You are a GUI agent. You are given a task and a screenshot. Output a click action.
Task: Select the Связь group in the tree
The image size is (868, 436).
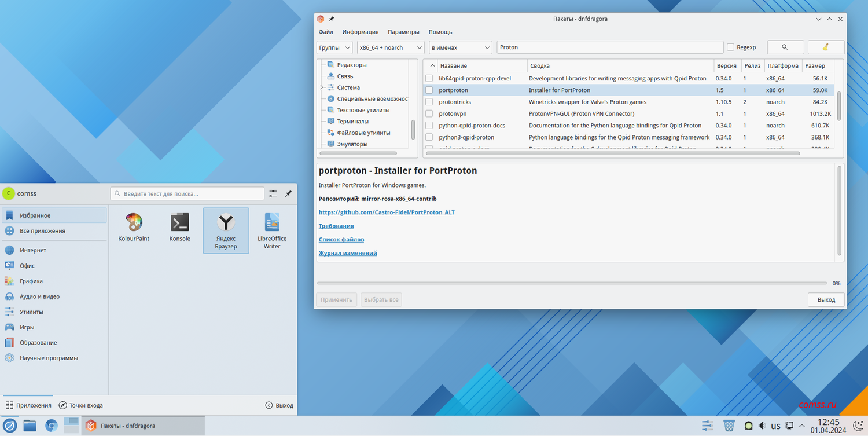point(345,76)
